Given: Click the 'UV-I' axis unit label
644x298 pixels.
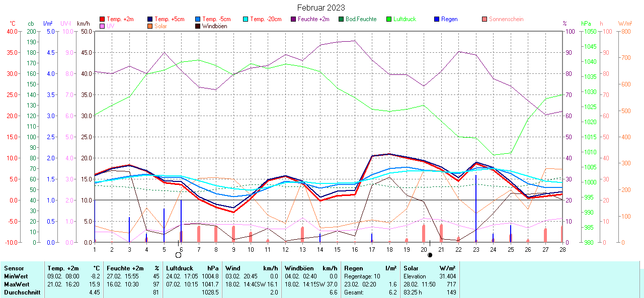Looking at the screenshot, I should tap(66, 24).
